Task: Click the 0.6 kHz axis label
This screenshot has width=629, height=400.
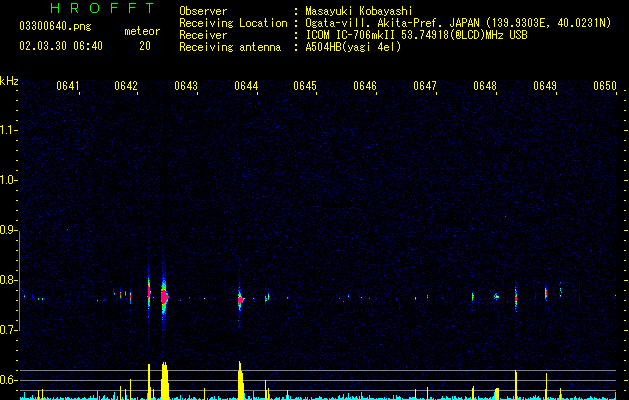Action: [8, 380]
